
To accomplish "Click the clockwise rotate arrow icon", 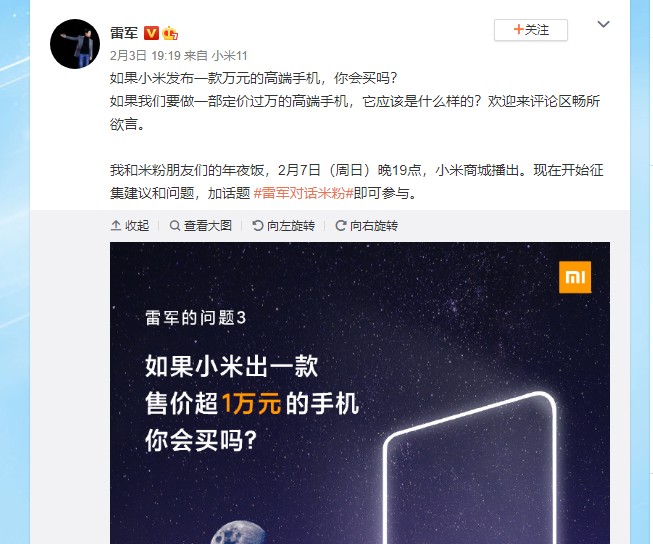I will point(341,225).
